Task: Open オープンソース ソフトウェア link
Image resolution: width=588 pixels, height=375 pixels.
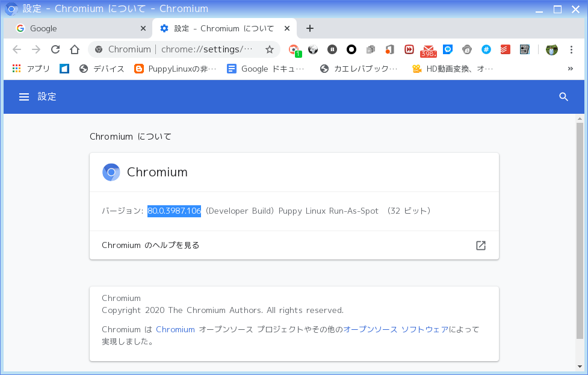Action: coord(396,329)
